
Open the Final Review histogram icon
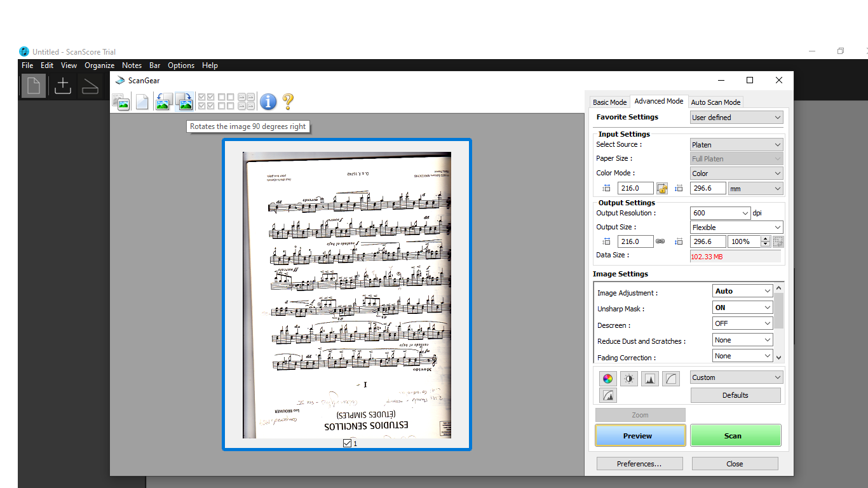[x=608, y=395]
